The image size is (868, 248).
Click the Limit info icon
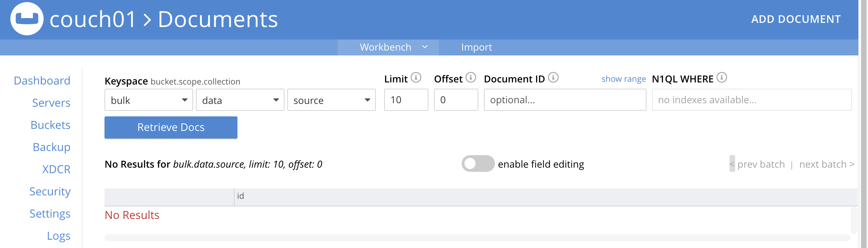tap(416, 78)
